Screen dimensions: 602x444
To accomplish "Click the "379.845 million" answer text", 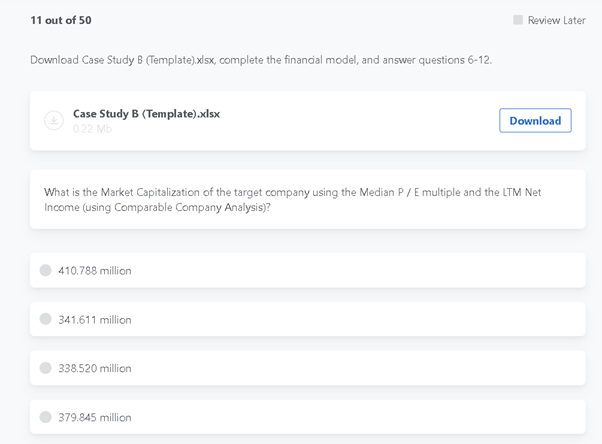I will tap(95, 418).
